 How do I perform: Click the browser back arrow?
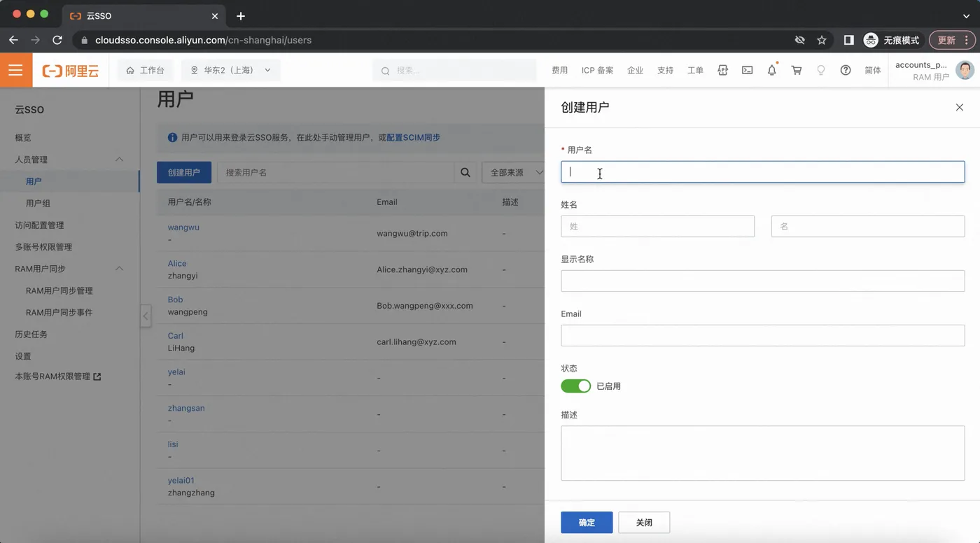pos(13,40)
